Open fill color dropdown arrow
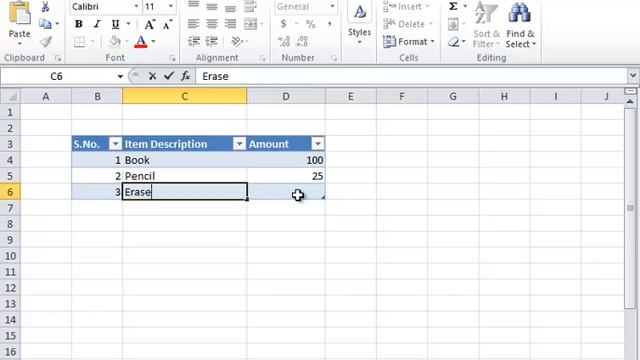 point(127,42)
